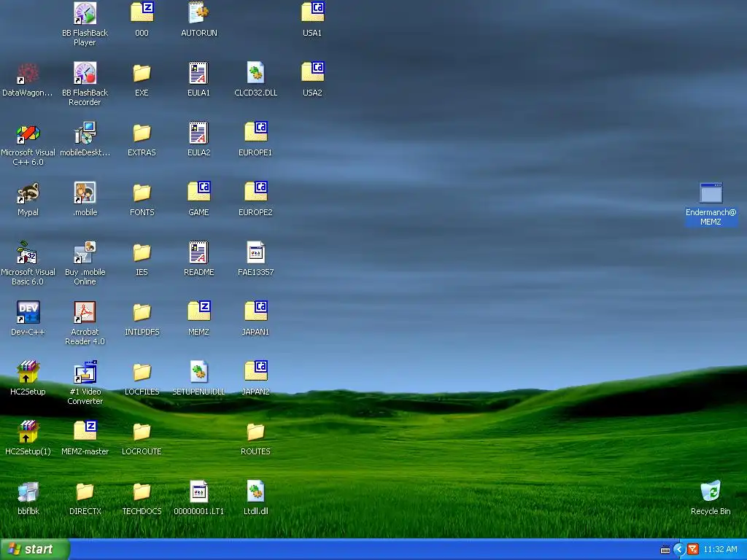Select the BB FlashBack Player shortcut
Image resolution: width=747 pixels, height=560 pixels.
85,13
